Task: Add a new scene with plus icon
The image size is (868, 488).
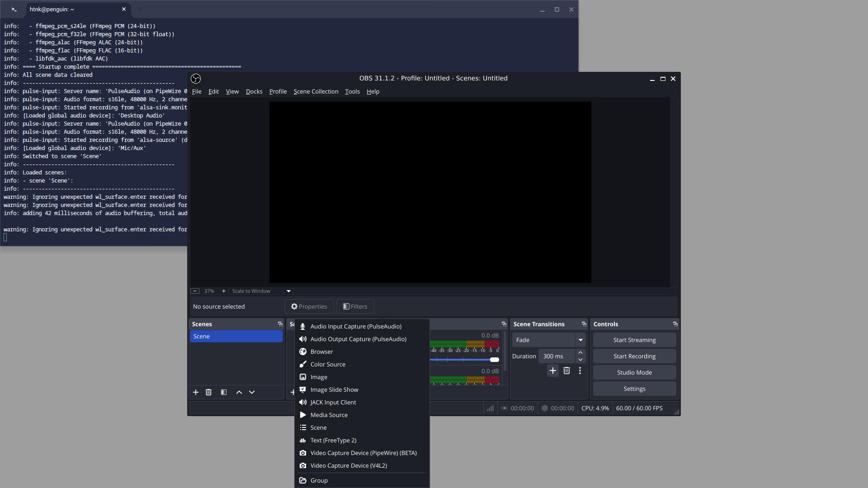Action: point(196,392)
